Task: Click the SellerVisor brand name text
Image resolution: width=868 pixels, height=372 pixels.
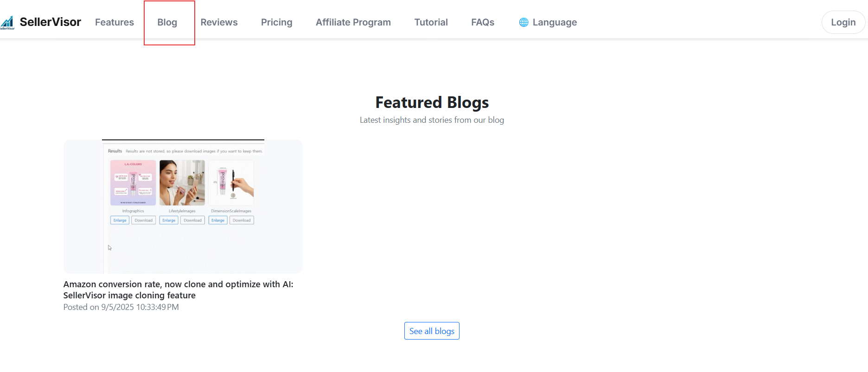Action: click(x=51, y=22)
